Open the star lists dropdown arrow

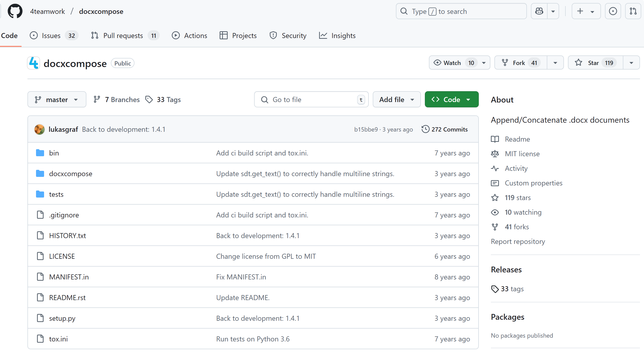631,63
